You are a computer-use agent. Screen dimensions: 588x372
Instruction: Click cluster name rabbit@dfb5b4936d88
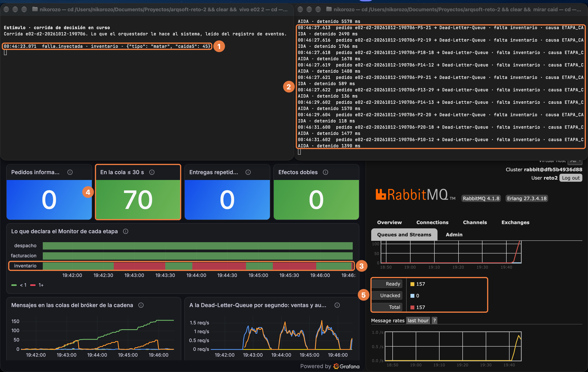553,169
